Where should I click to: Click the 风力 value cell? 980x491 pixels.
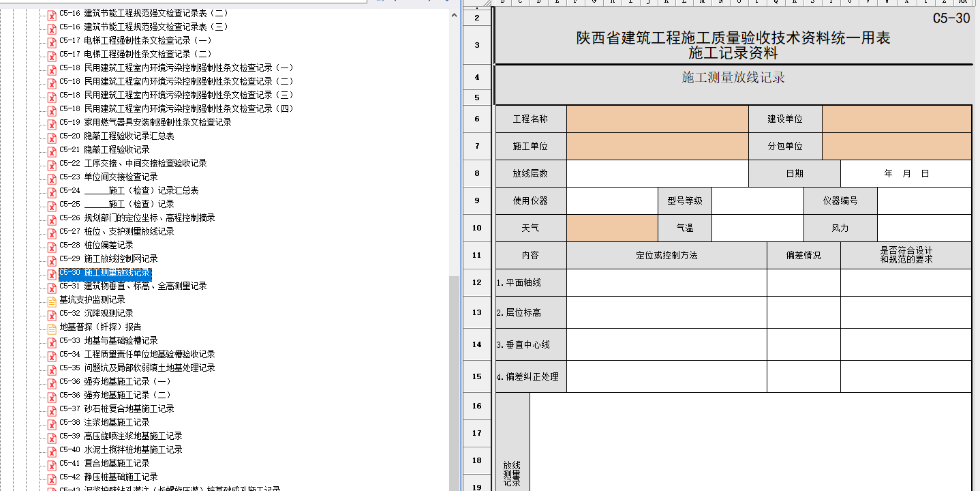click(924, 228)
